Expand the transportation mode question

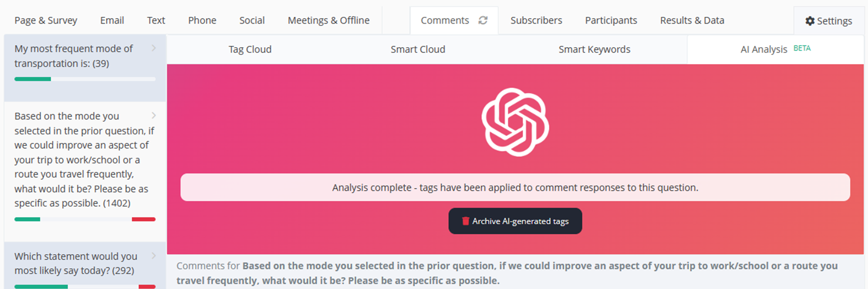click(x=153, y=48)
